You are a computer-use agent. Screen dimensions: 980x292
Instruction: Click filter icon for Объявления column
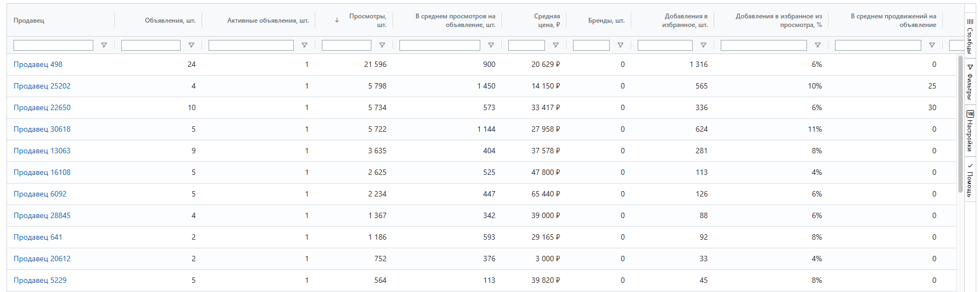(x=191, y=45)
